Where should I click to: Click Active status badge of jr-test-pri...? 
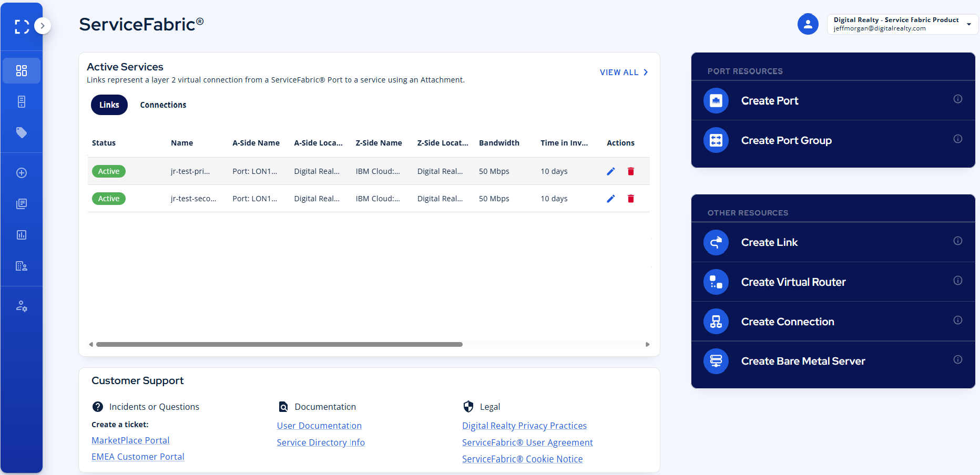point(109,171)
